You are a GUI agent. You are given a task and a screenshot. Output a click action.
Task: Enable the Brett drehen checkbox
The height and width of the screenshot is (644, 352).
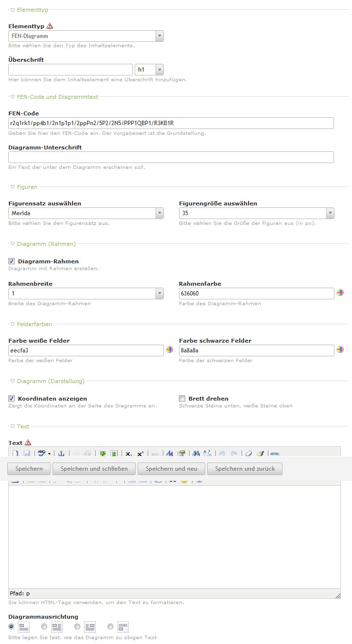(182, 398)
